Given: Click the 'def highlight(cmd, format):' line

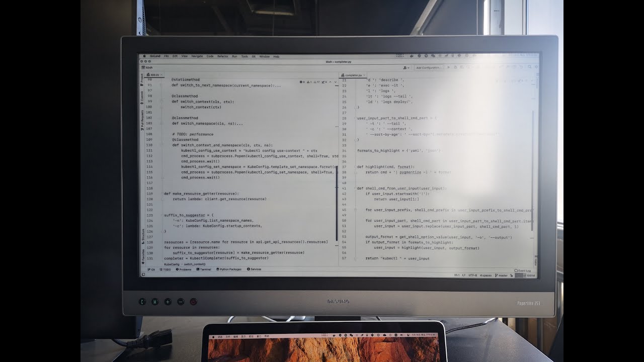Looking at the screenshot, I should 386,166.
